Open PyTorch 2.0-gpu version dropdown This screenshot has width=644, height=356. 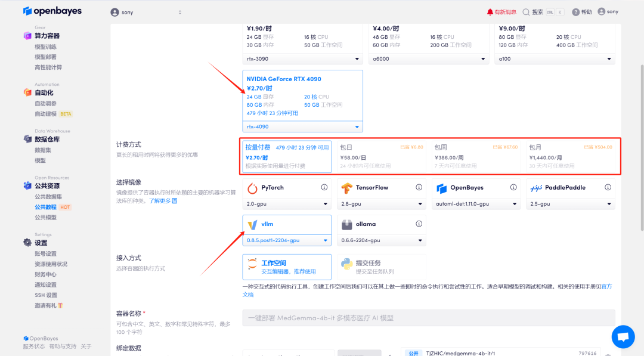(287, 204)
